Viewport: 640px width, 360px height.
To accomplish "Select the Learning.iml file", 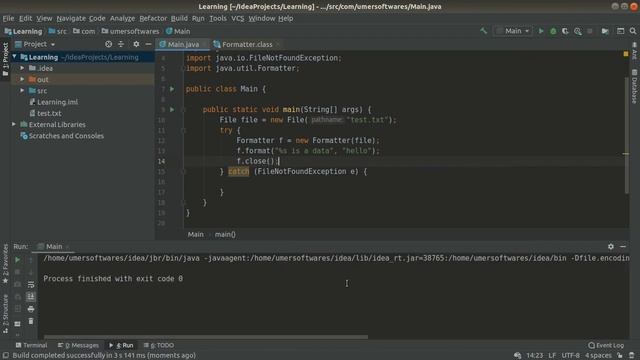I will [x=57, y=102].
